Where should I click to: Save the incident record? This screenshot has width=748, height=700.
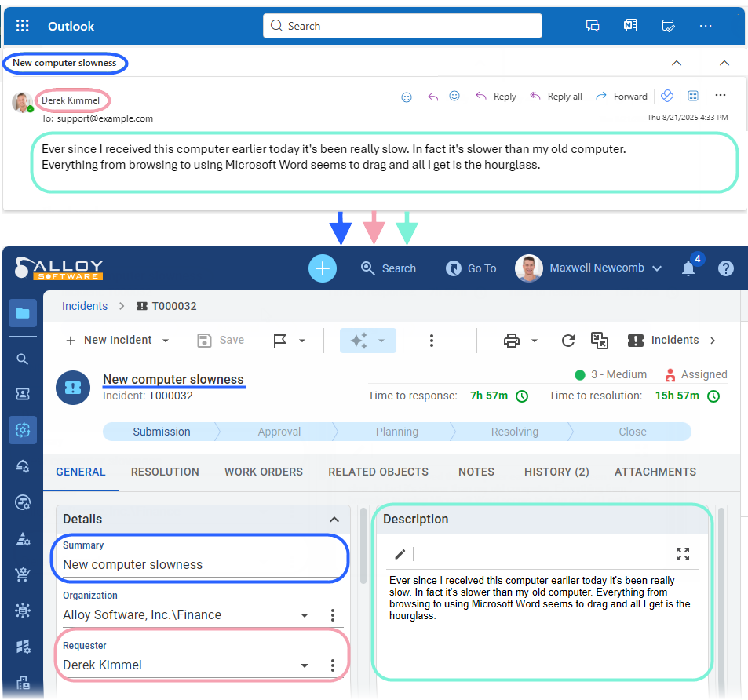pyautogui.click(x=220, y=340)
